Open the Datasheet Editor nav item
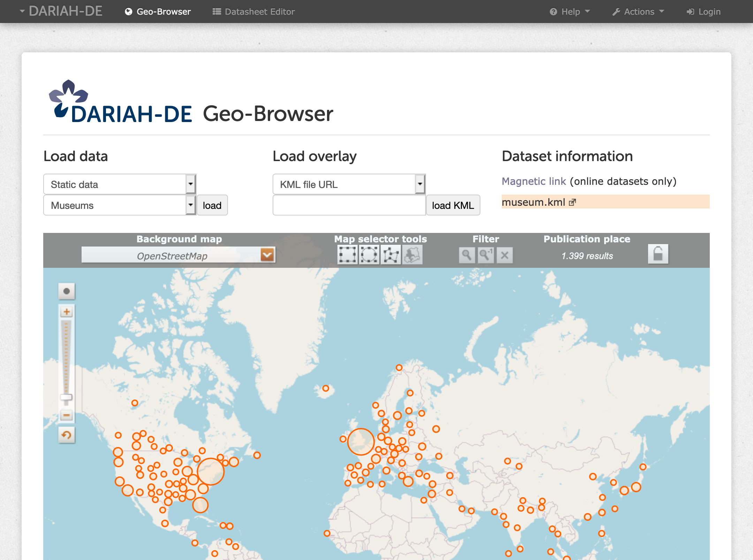Screen dimensions: 753x560 tap(254, 12)
